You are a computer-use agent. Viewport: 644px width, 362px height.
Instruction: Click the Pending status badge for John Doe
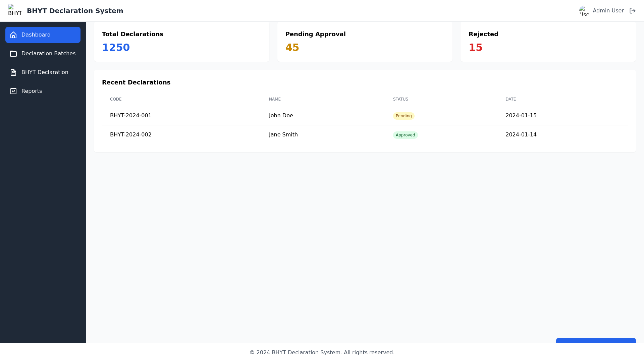[404, 116]
